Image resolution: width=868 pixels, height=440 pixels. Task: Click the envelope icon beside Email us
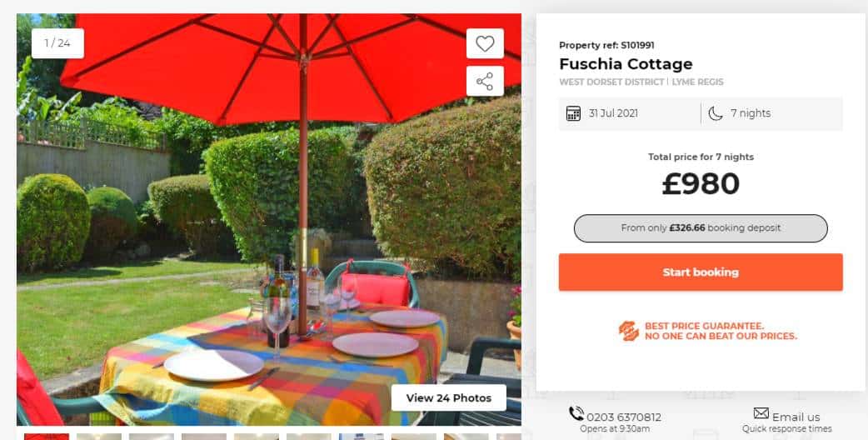(x=761, y=413)
